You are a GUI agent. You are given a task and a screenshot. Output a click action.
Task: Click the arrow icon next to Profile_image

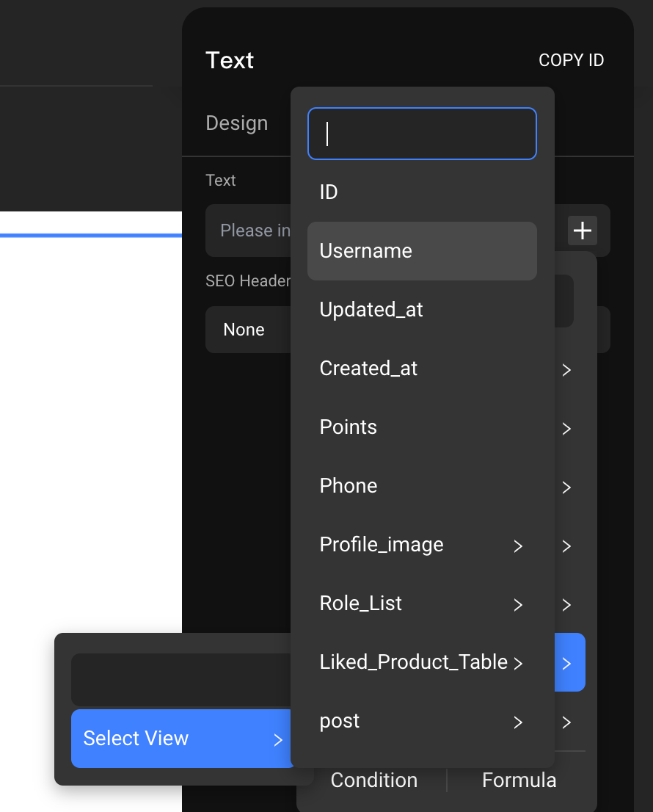pos(518,545)
